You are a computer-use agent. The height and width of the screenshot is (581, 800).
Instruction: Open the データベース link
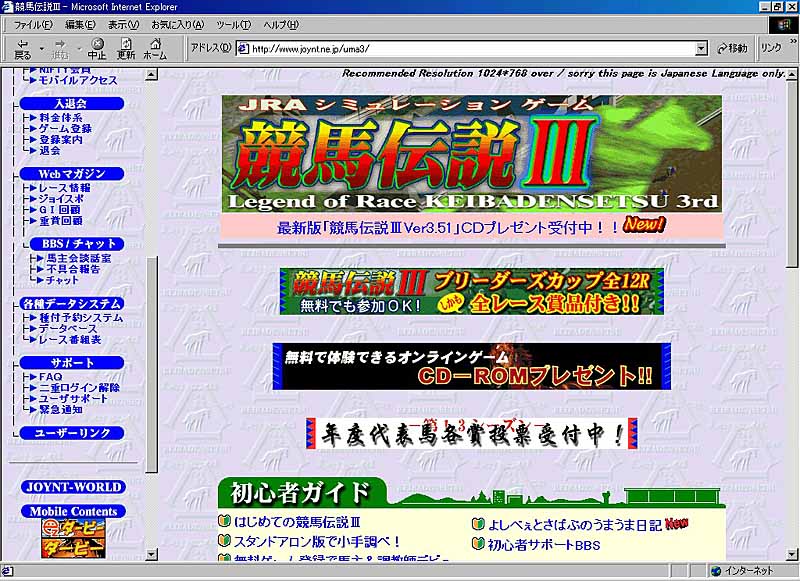tap(68, 329)
